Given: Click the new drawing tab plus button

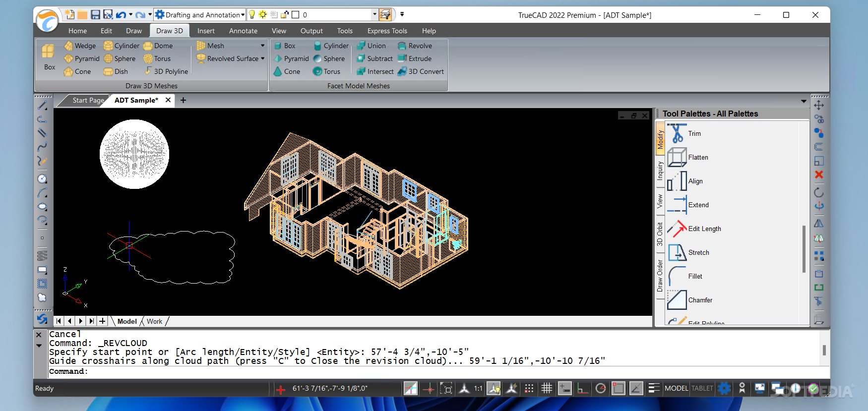Looking at the screenshot, I should pos(183,100).
